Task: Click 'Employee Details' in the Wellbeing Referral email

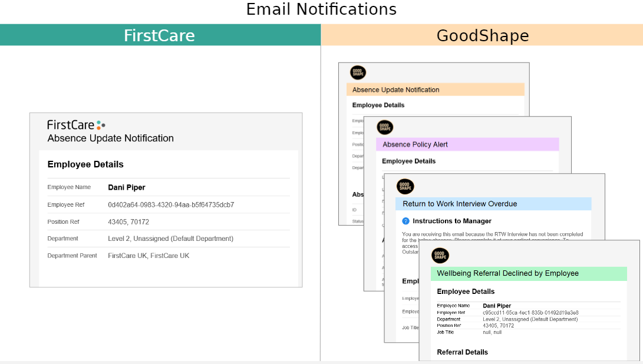Action: (466, 292)
